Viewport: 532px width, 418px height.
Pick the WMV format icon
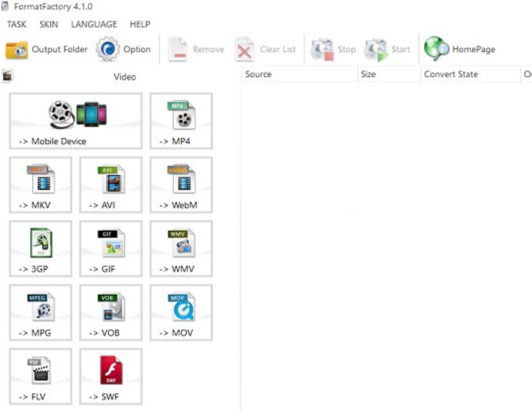click(x=181, y=244)
